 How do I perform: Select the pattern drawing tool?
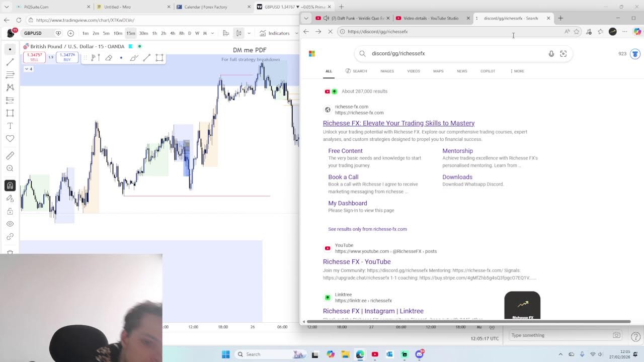click(10, 87)
